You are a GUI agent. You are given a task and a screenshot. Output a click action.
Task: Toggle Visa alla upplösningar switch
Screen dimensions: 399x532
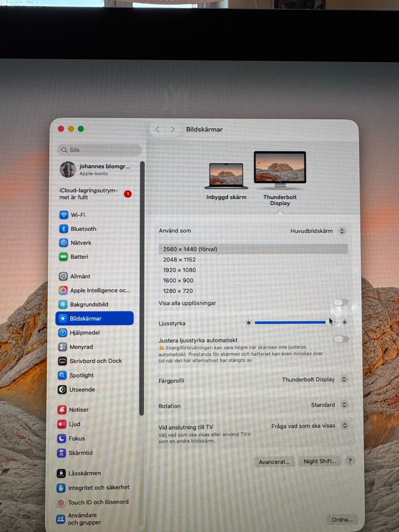(x=341, y=303)
